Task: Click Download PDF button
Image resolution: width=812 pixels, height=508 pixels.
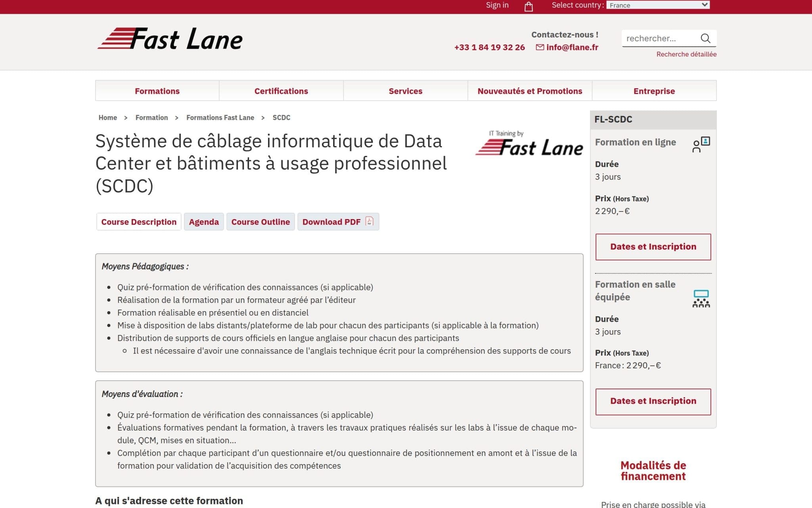Action: (338, 222)
